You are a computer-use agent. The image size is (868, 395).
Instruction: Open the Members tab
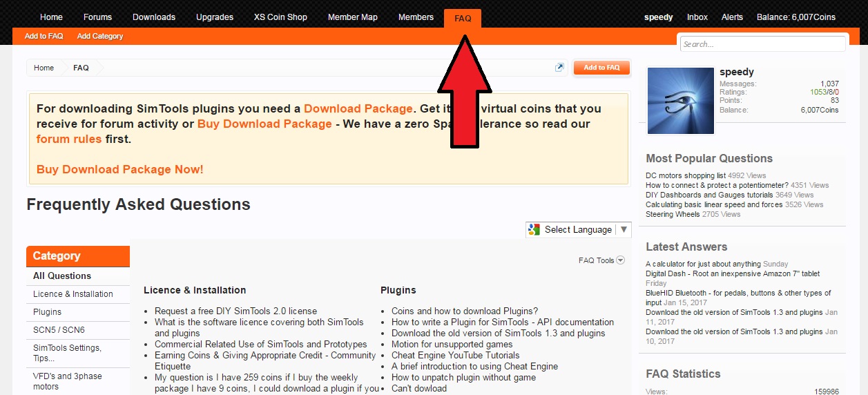coord(416,17)
